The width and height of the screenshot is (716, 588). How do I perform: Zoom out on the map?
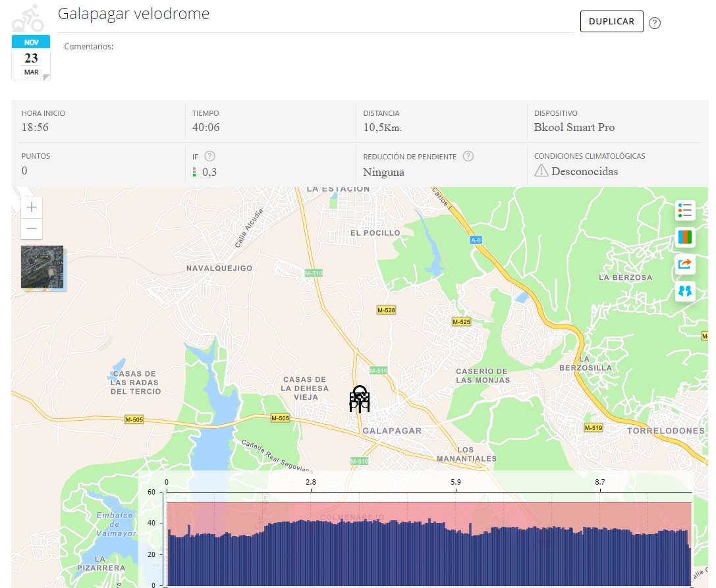(x=32, y=228)
